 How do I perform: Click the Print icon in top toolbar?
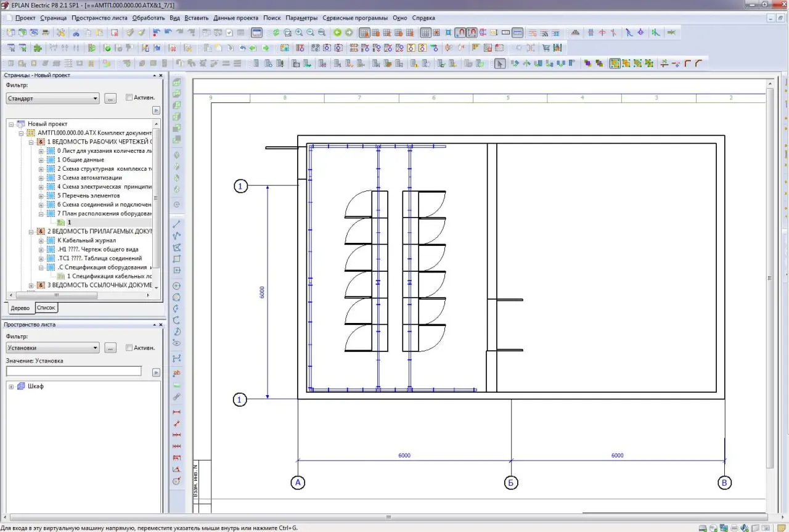[x=46, y=33]
